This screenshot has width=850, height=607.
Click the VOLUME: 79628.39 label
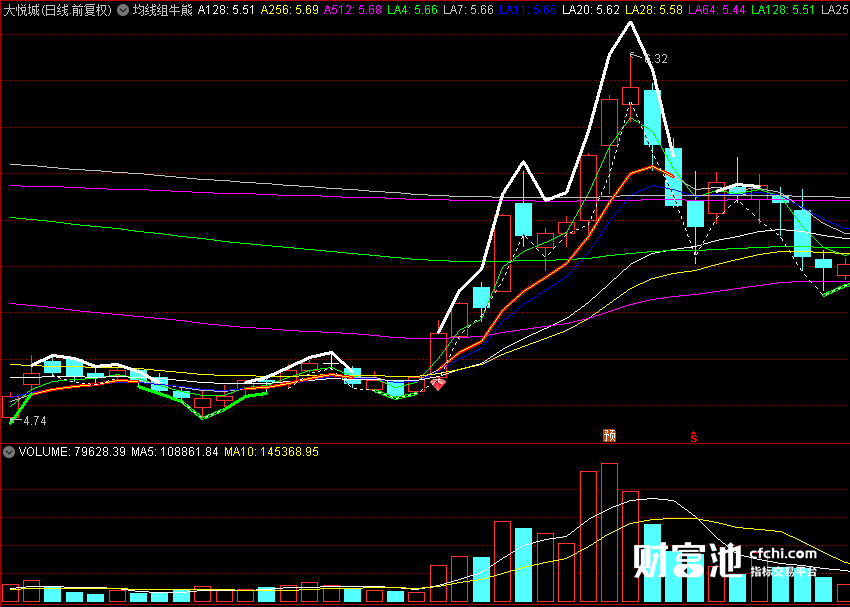72,452
